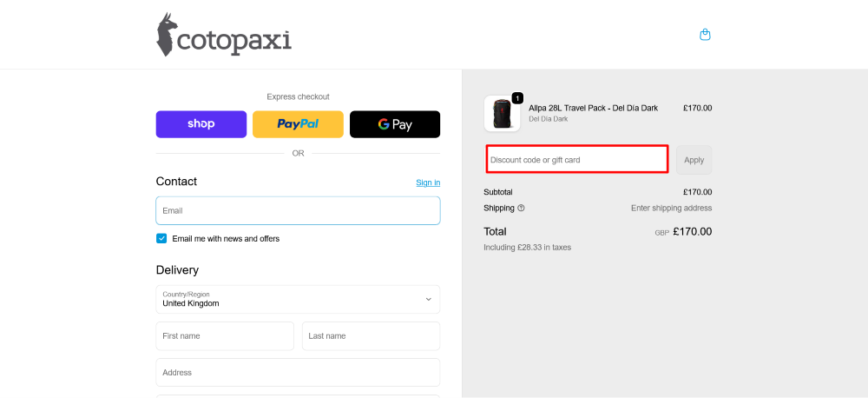The height and width of the screenshot is (398, 868).
Task: Uncheck Email me with news and offers
Action: pyautogui.click(x=161, y=238)
